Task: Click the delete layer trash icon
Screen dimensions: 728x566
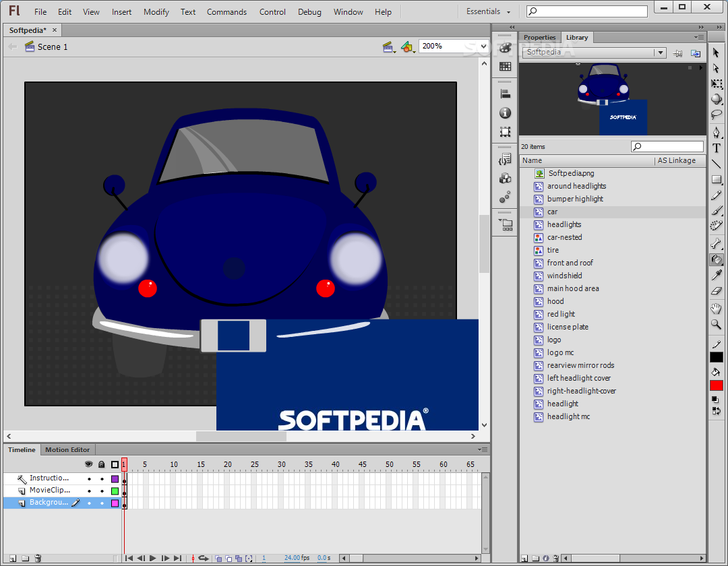Action: pyautogui.click(x=38, y=558)
